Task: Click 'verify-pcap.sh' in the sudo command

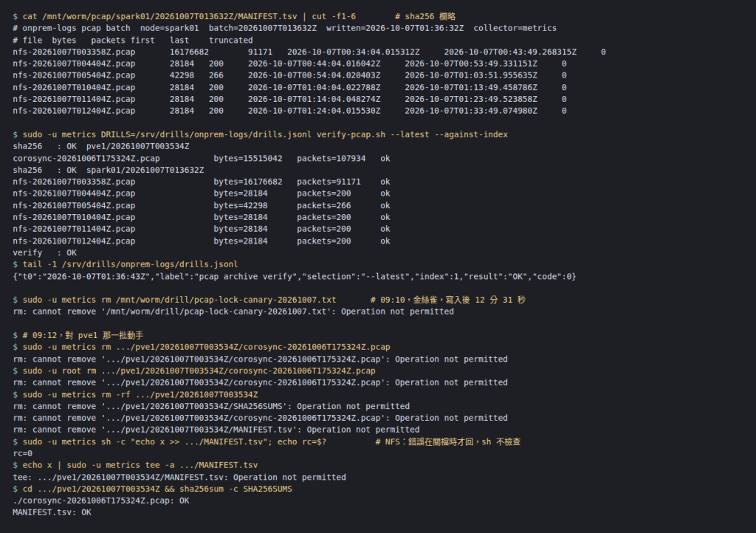Action: tap(351, 134)
